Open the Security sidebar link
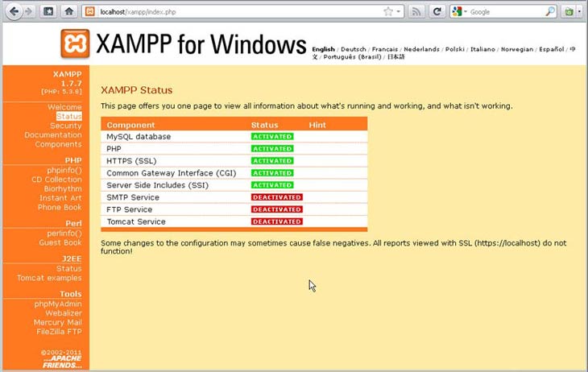 pyautogui.click(x=65, y=126)
